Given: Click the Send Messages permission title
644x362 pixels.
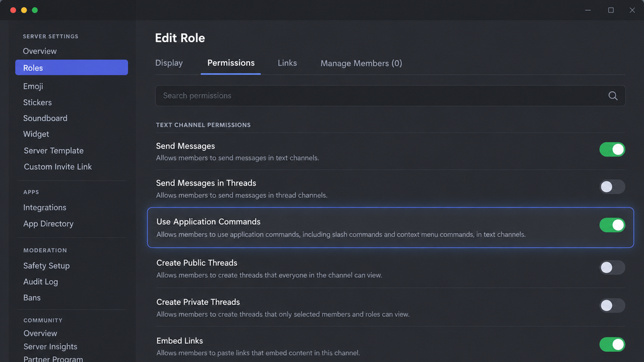Looking at the screenshot, I should coord(186,146).
